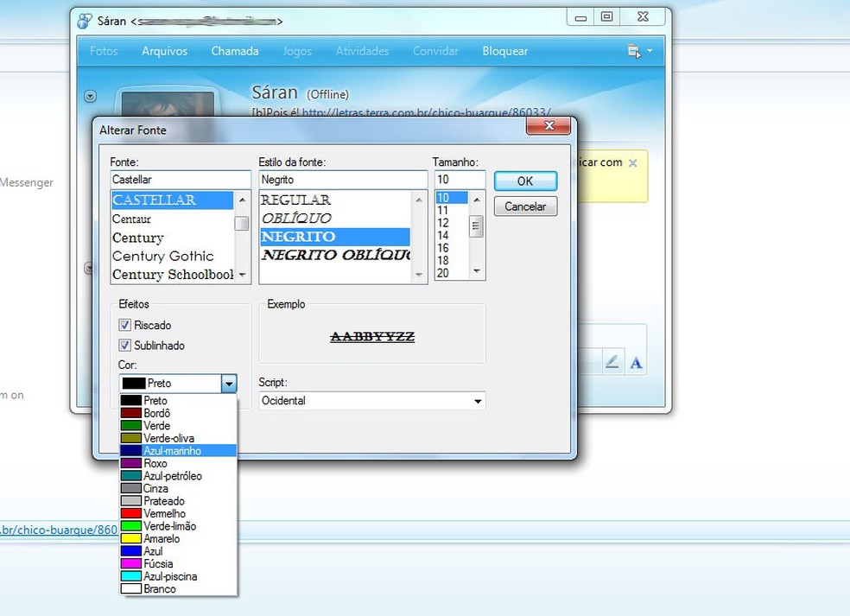This screenshot has width=850, height=616.
Task: Select Century Gothic in the font list
Action: point(162,256)
